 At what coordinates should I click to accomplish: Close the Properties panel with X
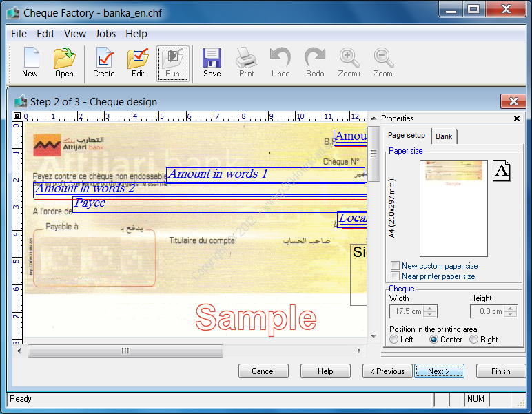coord(516,118)
